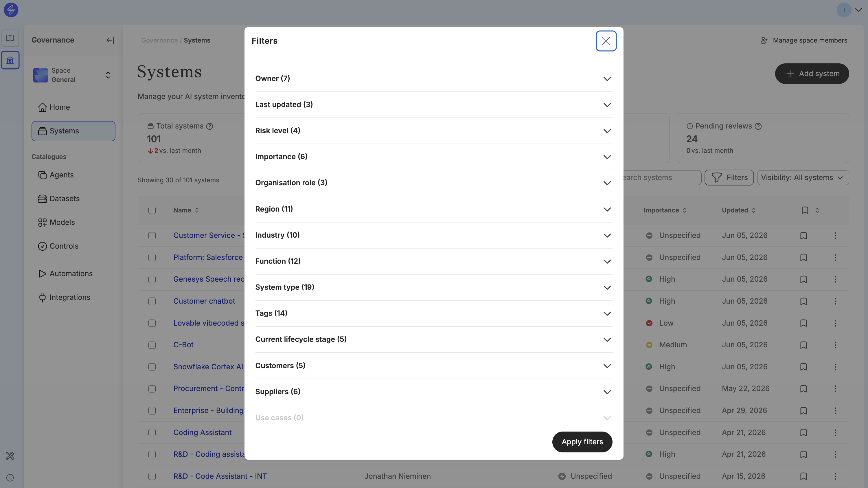Click the Add system button

tap(812, 74)
